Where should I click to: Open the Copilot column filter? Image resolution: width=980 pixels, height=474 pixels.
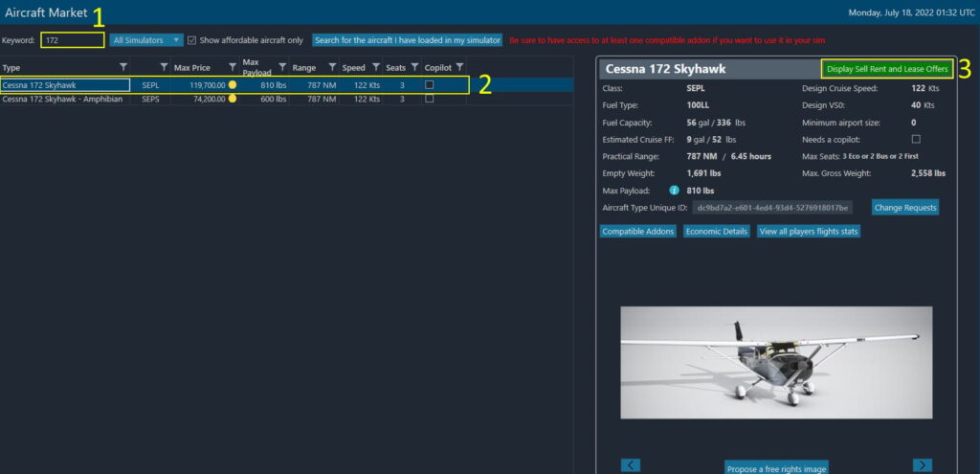[x=459, y=68]
